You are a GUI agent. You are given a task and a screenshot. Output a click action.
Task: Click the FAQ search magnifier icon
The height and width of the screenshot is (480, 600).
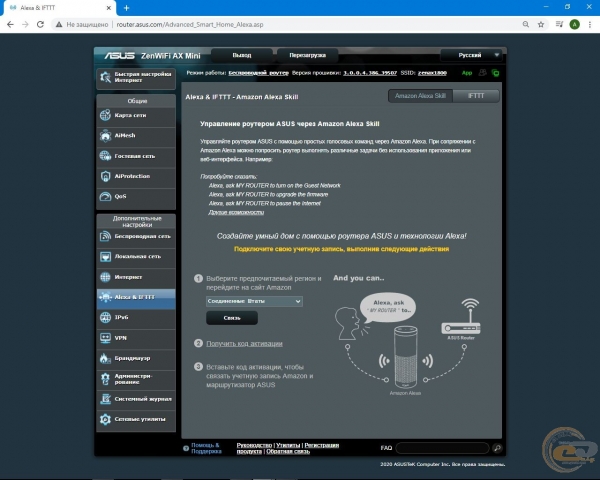pyautogui.click(x=497, y=448)
